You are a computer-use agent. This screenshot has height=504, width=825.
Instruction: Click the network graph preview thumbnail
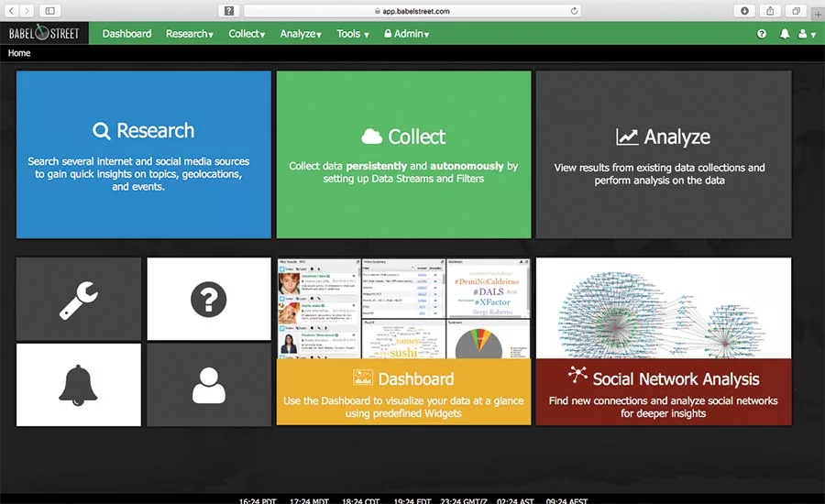tap(664, 308)
